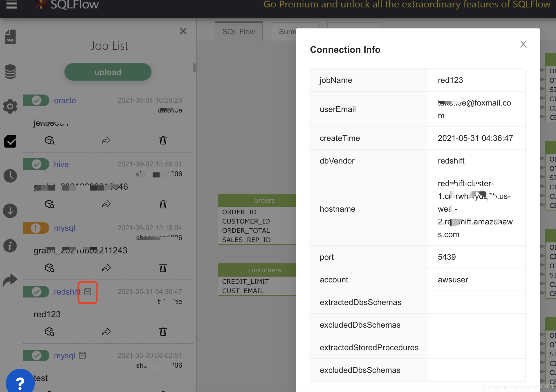556x392 pixels.
Task: Close the Job List panel
Action: pos(183,31)
